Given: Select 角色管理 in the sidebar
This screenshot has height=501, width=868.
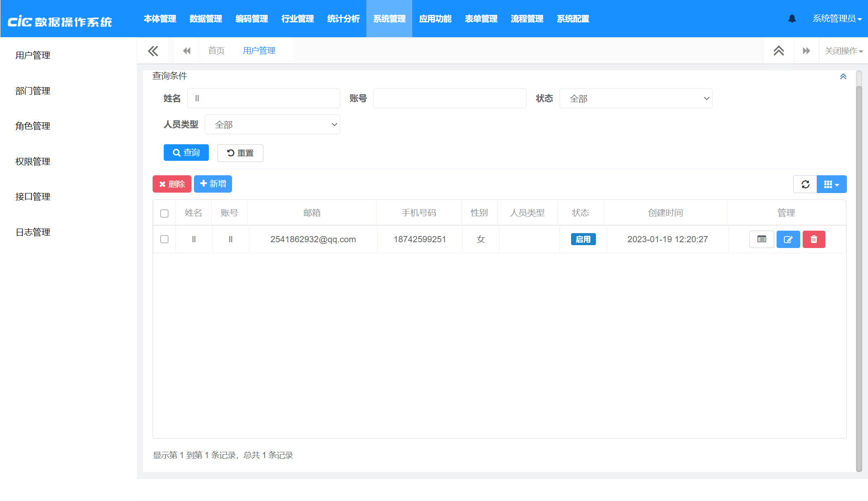Looking at the screenshot, I should [33, 126].
